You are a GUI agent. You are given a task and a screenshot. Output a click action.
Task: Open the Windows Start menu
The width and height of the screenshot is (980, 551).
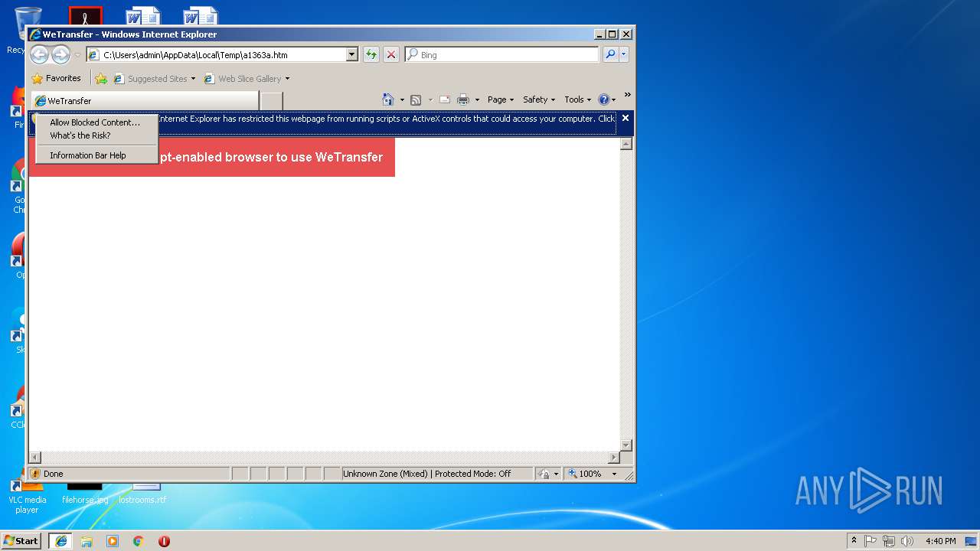[x=21, y=541]
